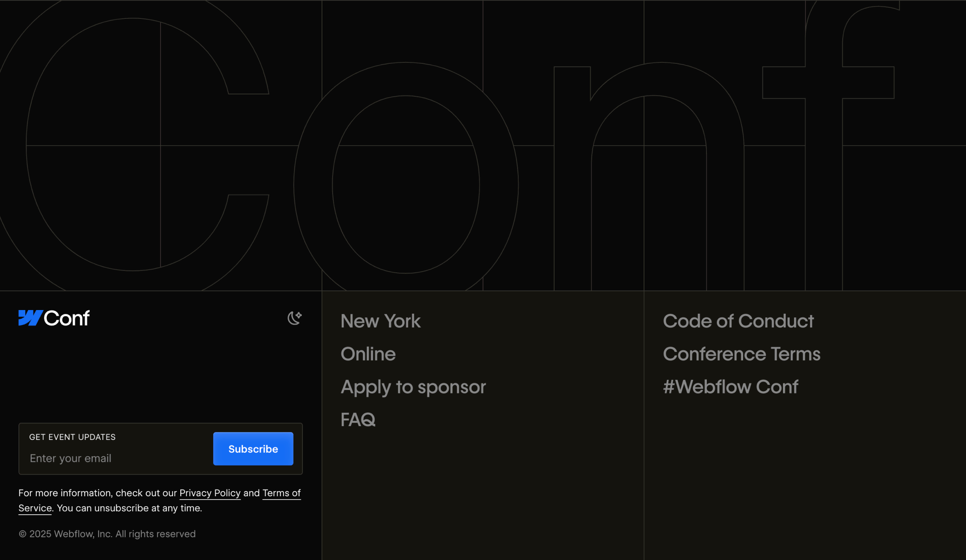Toggle dark mode with the moon icon
The height and width of the screenshot is (560, 966).
[294, 318]
